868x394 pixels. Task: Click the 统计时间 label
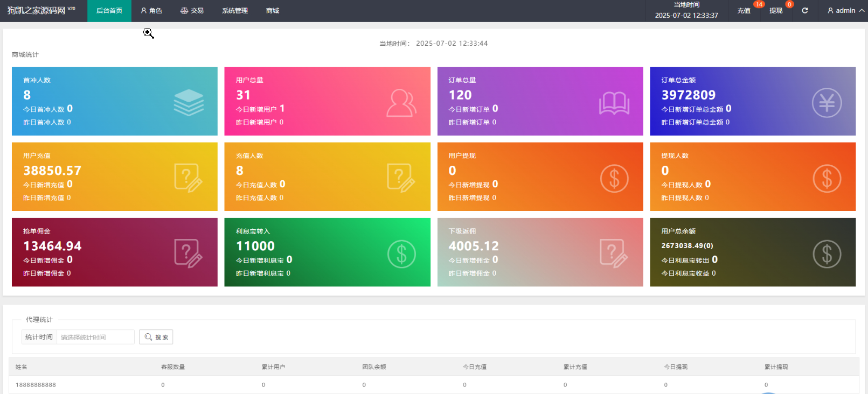(x=39, y=337)
